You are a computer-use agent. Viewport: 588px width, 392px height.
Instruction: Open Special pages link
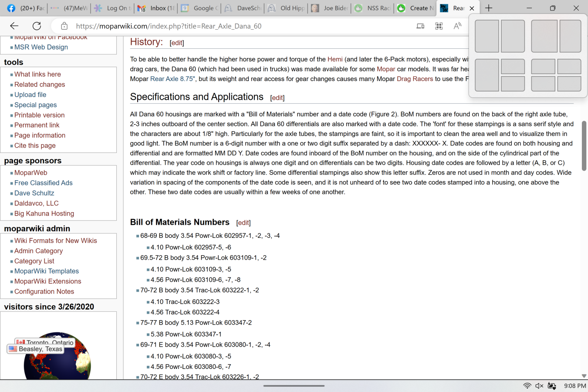[35, 105]
